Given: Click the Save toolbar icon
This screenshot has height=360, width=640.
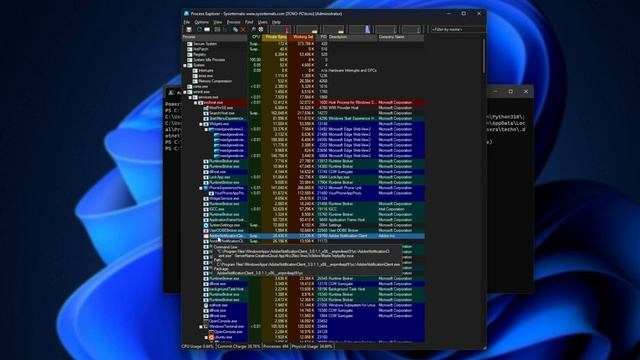Looking at the screenshot, I should [189, 29].
